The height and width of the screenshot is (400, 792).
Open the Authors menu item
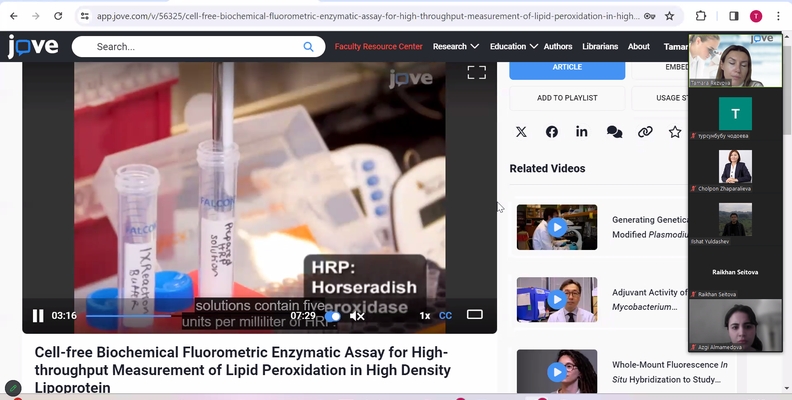point(558,46)
